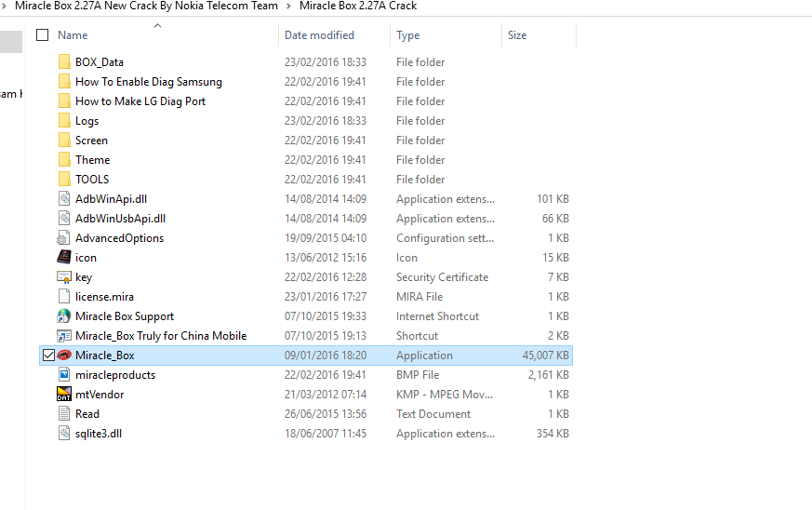This screenshot has width=812, height=510.
Task: Select the miracleproducts file name
Action: 115,375
